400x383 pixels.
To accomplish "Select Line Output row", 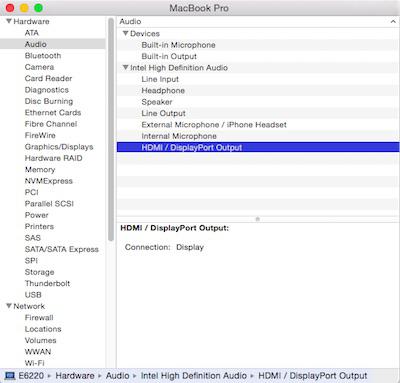I will 258,113.
